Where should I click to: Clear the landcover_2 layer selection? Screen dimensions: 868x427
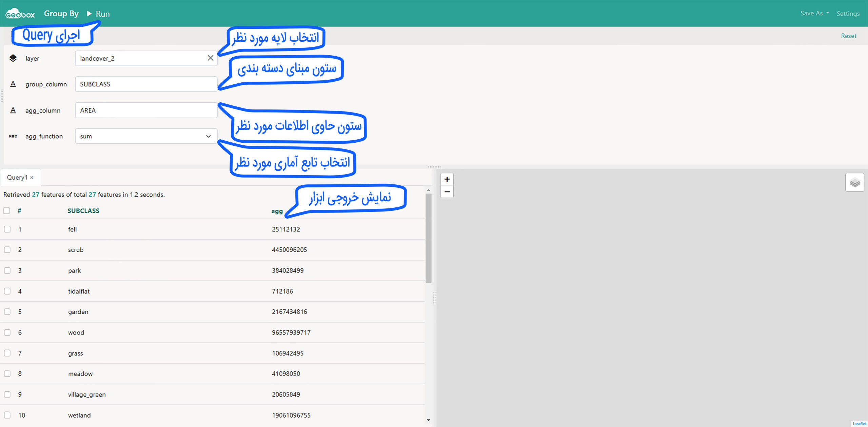tap(210, 58)
